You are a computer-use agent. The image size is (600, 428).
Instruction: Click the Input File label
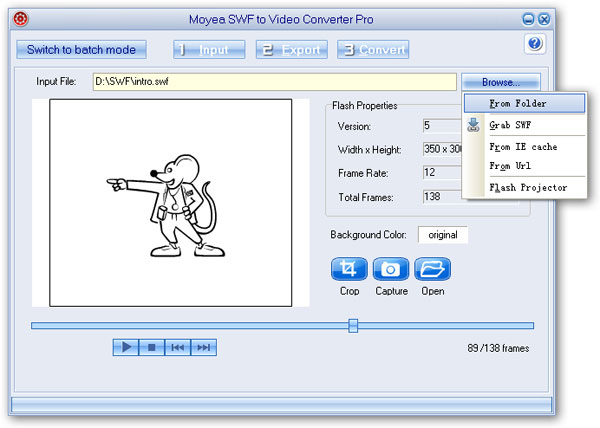[x=56, y=81]
